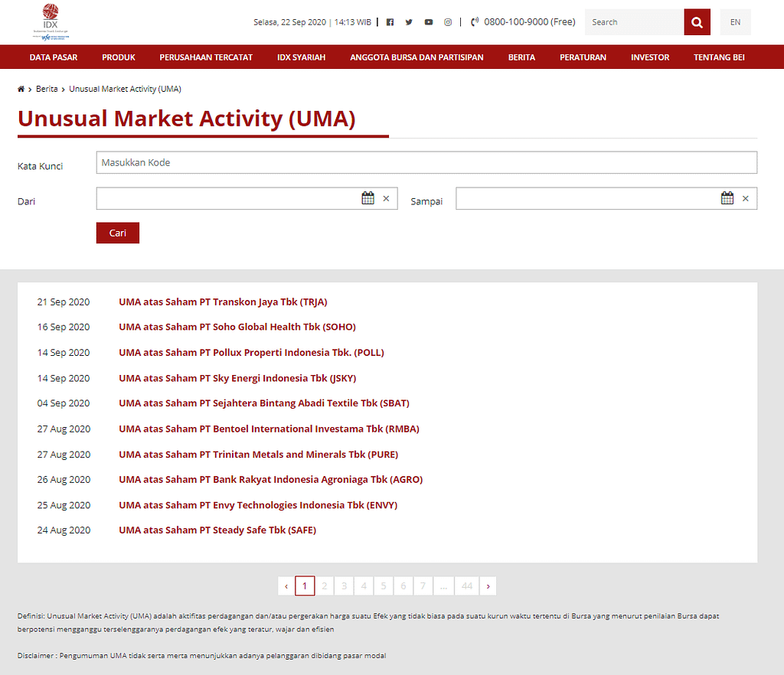Click the home icon in breadcrumb
Image resolution: width=784 pixels, height=675 pixels.
pos(21,89)
